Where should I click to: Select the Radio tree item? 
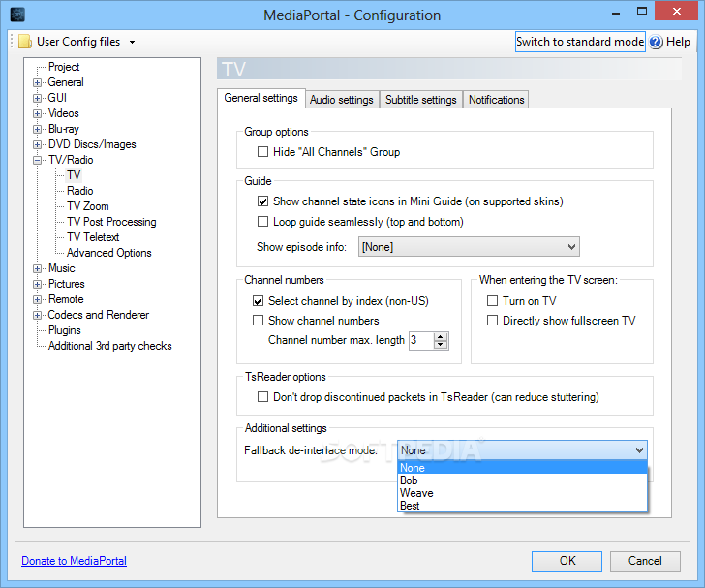80,191
